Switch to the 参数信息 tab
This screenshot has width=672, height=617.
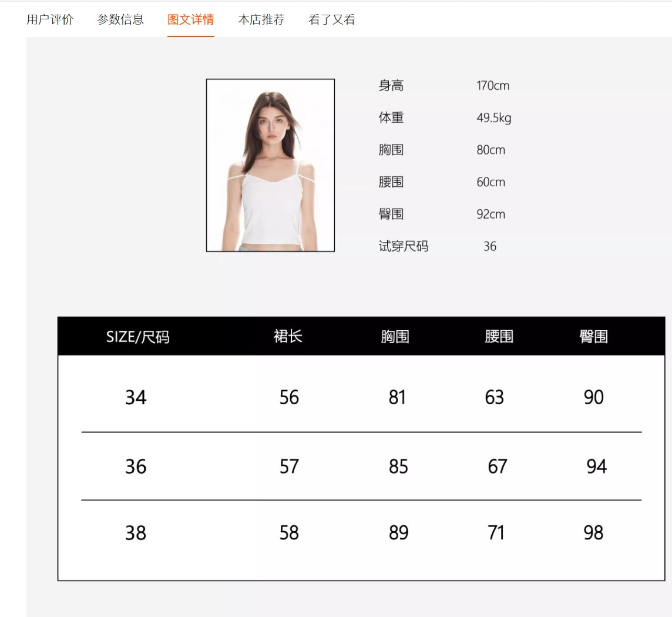tap(120, 19)
